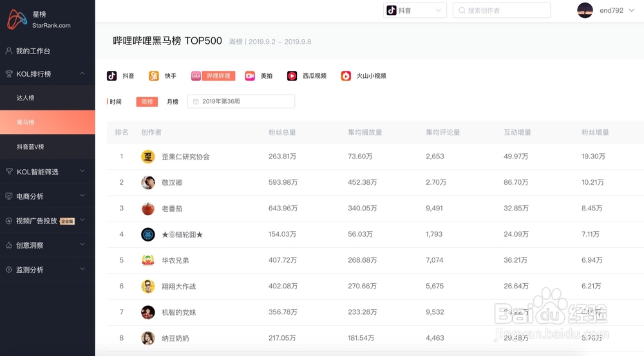Open 机智的党妹 avatar

point(148,312)
